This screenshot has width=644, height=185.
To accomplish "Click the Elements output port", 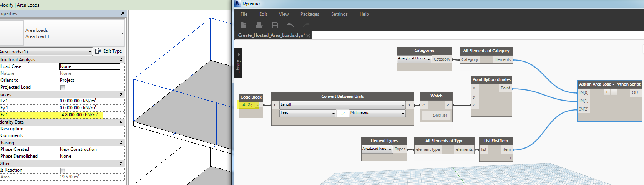I will click(x=503, y=59).
